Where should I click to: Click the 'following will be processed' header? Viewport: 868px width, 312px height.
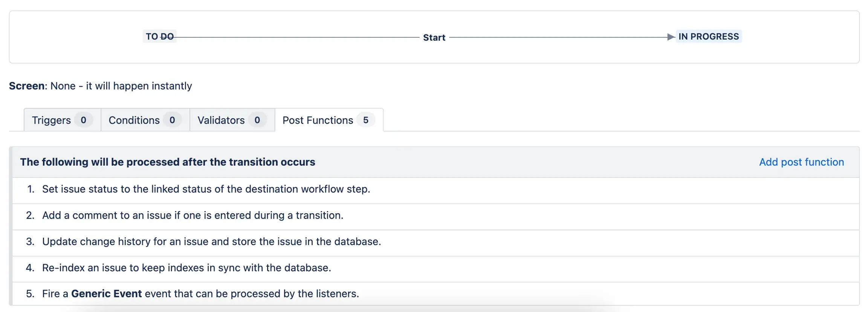(168, 162)
